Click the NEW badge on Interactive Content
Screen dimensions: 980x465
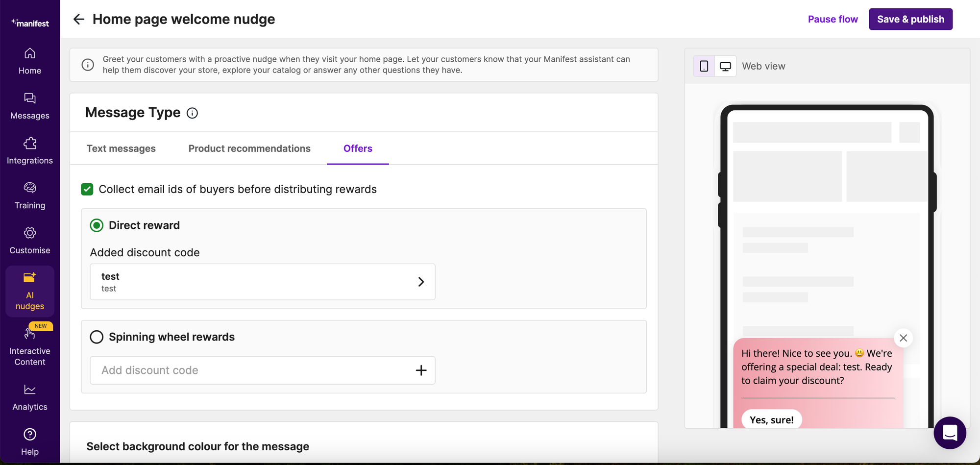41,326
